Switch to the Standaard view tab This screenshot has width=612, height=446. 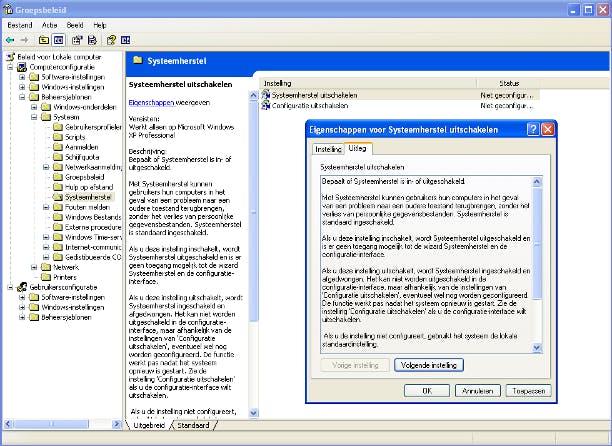193,425
